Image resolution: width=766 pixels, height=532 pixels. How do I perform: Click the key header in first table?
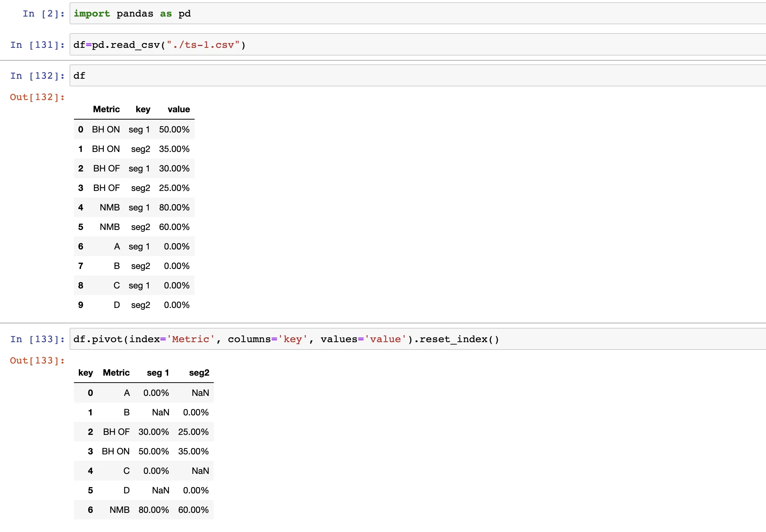143,109
